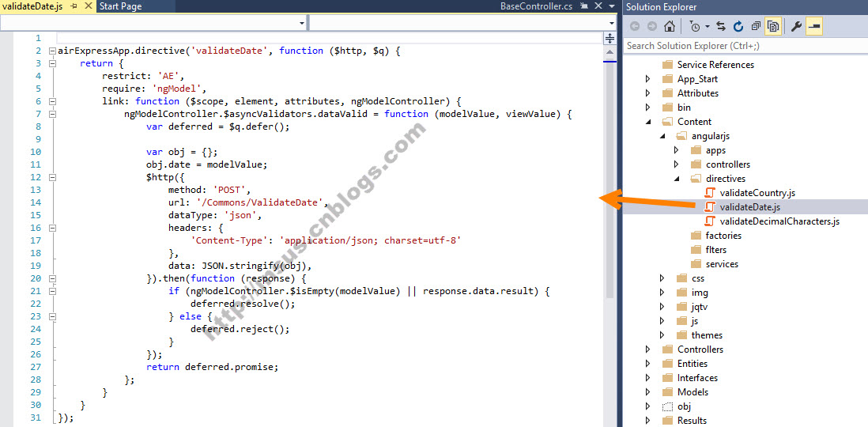The height and width of the screenshot is (427, 868).
Task: Expand the bin folder arrow
Action: point(647,108)
